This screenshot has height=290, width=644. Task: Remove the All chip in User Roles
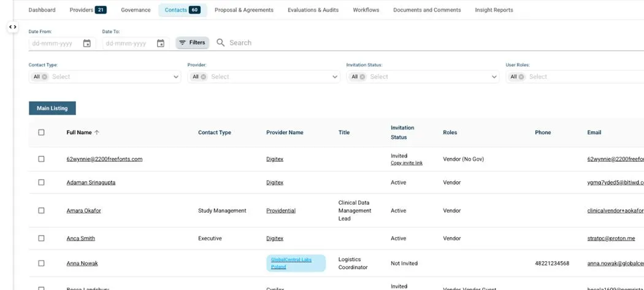(x=521, y=77)
